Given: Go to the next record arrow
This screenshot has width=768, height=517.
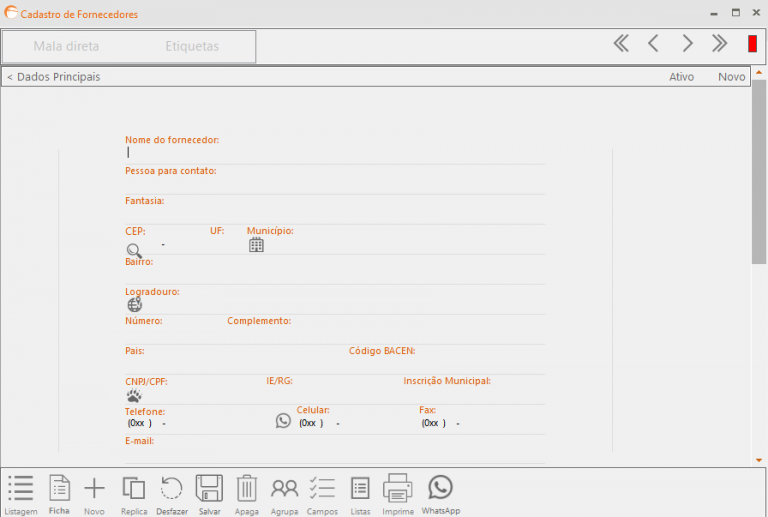Looking at the screenshot, I should pyautogui.click(x=687, y=43).
